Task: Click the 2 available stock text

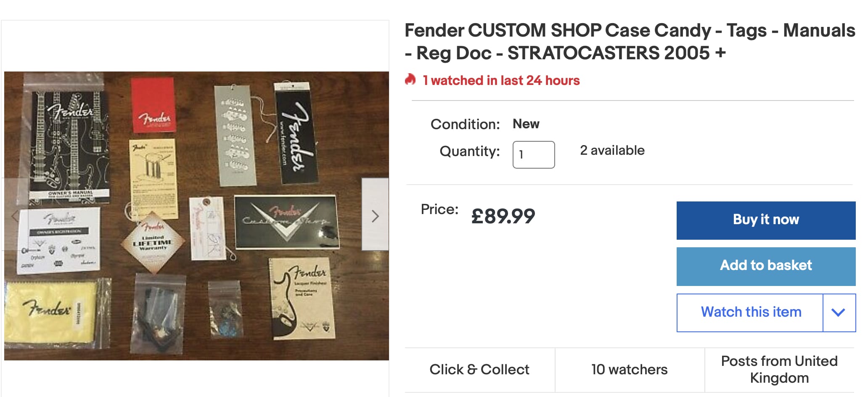Action: point(612,151)
